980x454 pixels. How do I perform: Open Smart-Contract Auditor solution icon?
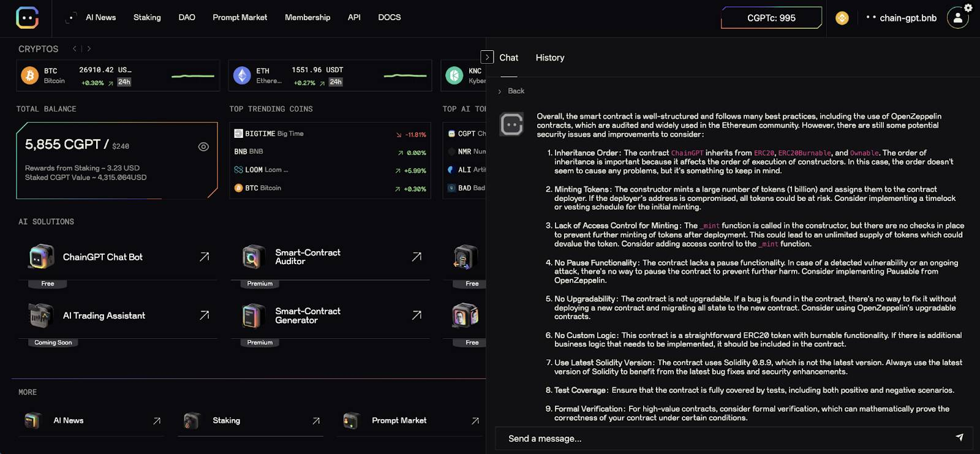pos(253,257)
